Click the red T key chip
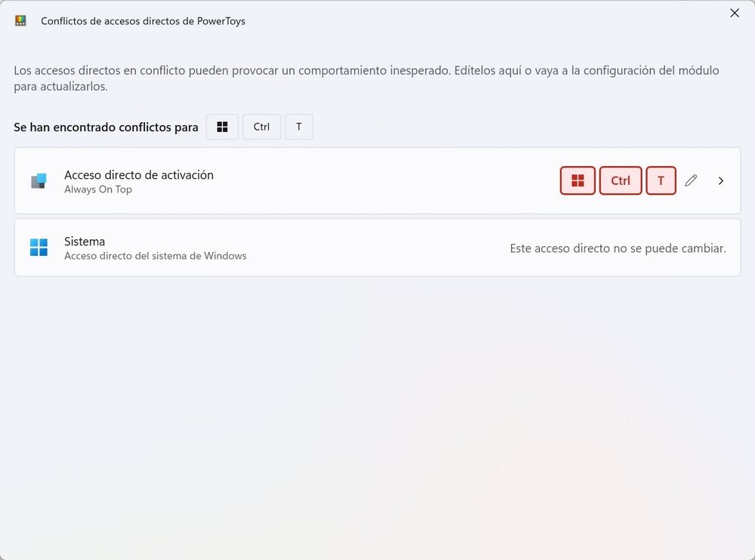Viewport: 755px width, 560px height. [x=661, y=180]
